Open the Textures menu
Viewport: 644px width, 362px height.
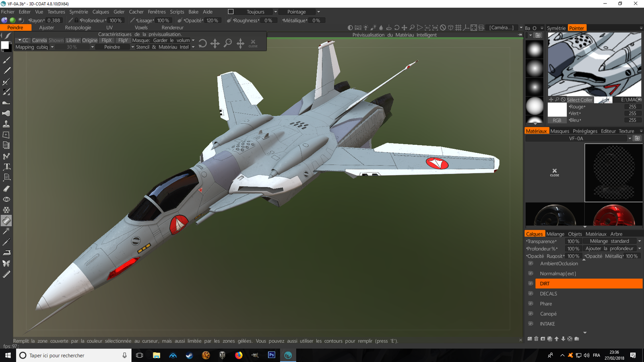[x=56, y=12]
